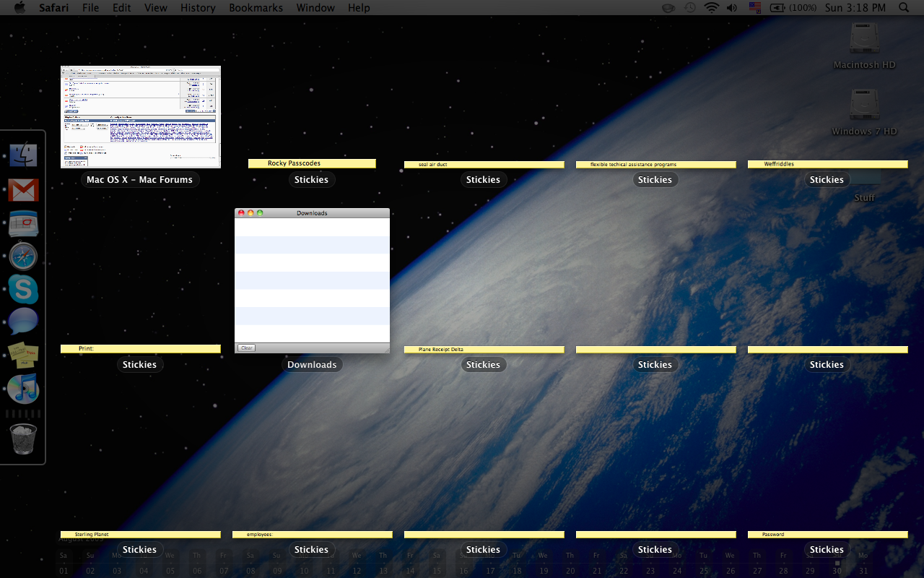The width and height of the screenshot is (924, 578).
Task: Pick the flexible techical assistance programs sticky
Action: [x=655, y=165]
